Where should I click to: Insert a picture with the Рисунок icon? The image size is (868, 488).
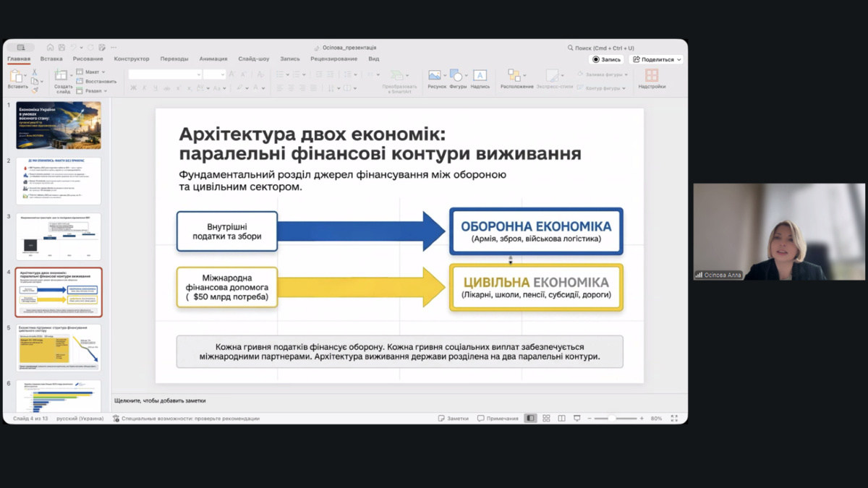pos(435,75)
